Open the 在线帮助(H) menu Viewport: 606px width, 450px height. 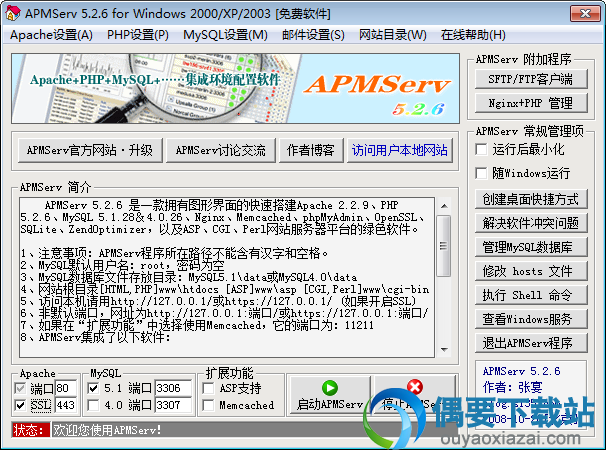pos(473,35)
